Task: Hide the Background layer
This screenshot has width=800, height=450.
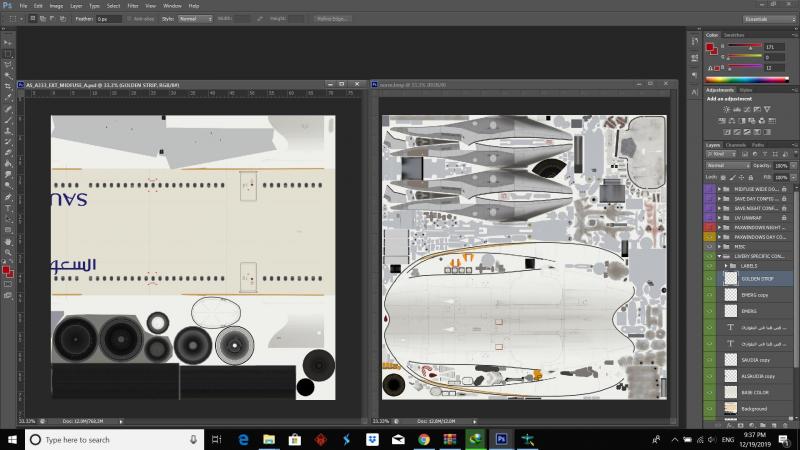Action: (x=709, y=409)
